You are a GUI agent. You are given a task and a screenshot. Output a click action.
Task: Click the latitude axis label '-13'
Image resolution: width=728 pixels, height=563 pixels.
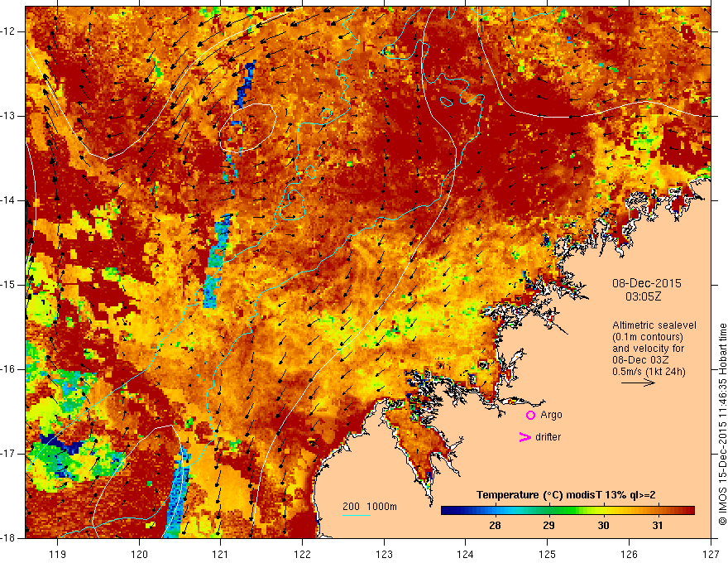pos(8,116)
